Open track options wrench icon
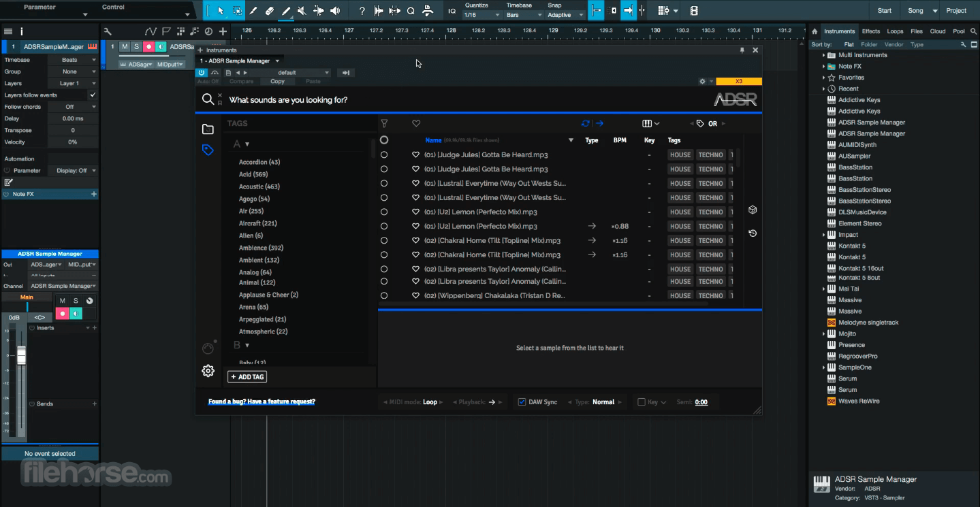This screenshot has width=980, height=507. (108, 31)
